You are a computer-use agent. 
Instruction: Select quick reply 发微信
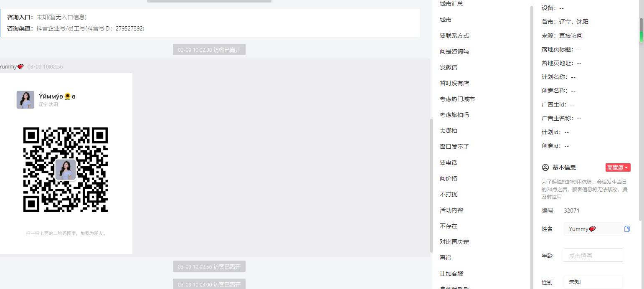click(x=449, y=67)
